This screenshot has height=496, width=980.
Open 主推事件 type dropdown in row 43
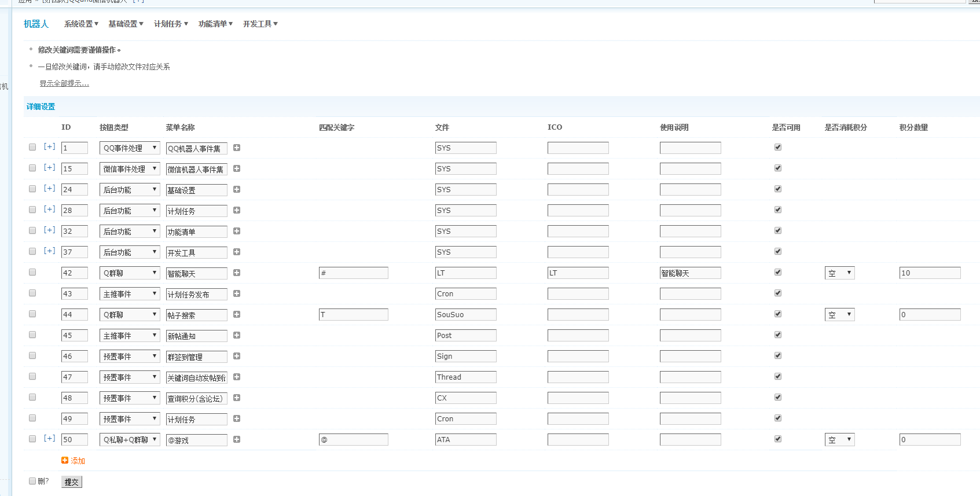pyautogui.click(x=130, y=294)
